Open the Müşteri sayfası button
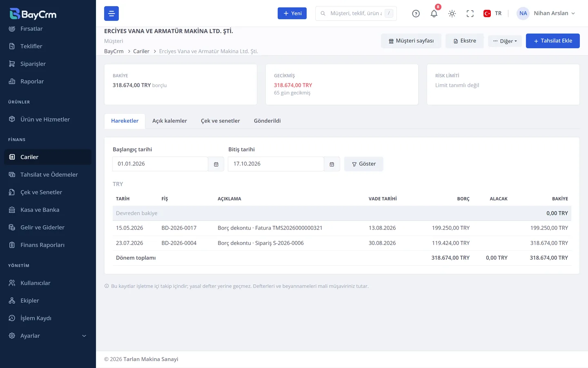The width and height of the screenshot is (588, 368). pyautogui.click(x=411, y=41)
